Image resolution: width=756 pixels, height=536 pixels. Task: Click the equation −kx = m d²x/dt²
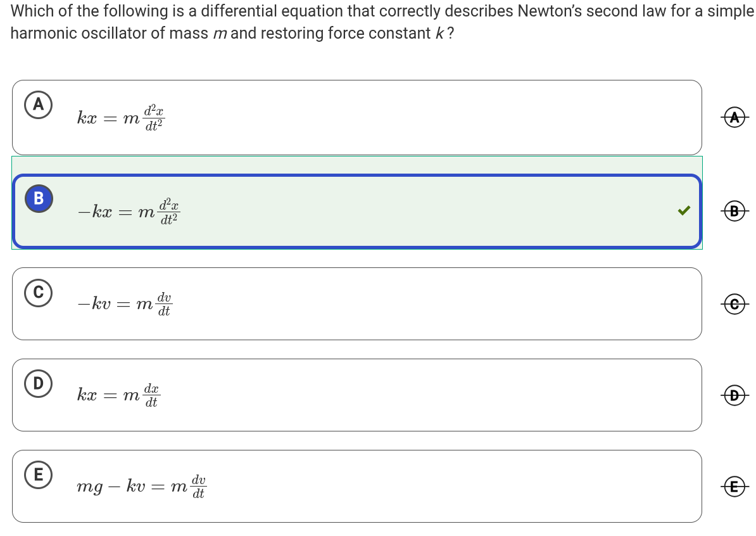coord(129,212)
